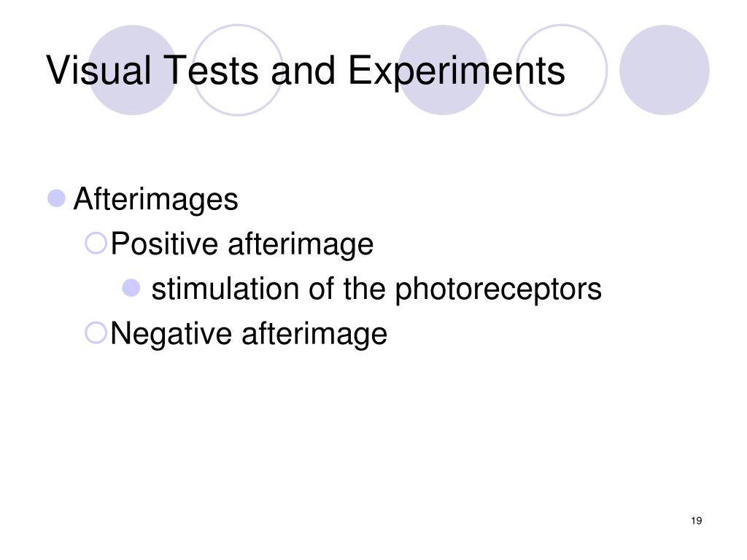Click the bullet dot beside "Afterimages"
The height and width of the screenshot is (560, 747).
(57, 198)
